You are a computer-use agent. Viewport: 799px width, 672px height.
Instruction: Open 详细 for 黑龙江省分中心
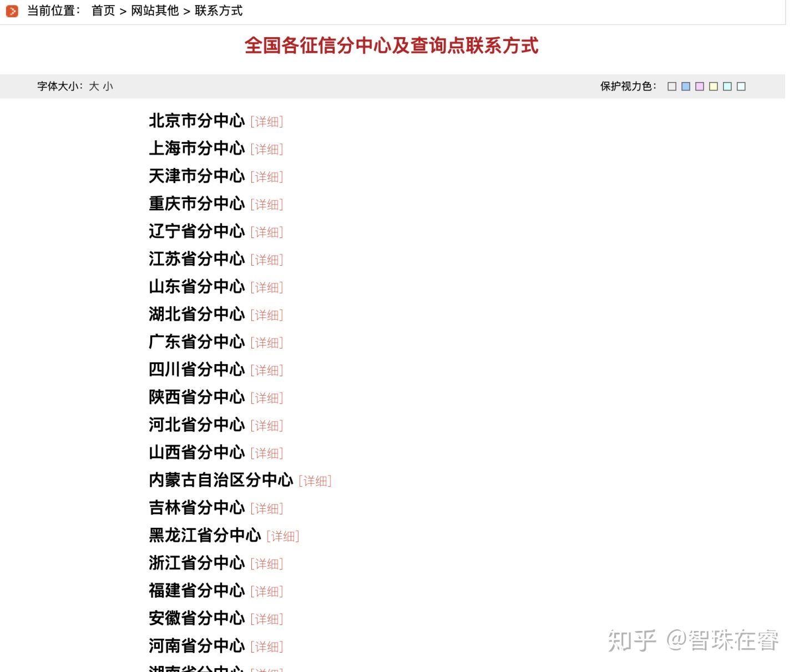283,536
